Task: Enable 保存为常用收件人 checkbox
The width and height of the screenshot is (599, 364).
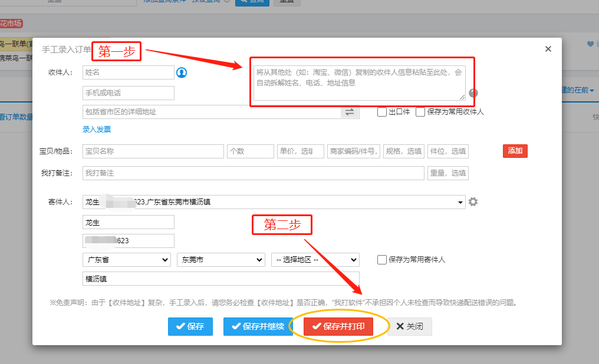Action: click(x=420, y=112)
